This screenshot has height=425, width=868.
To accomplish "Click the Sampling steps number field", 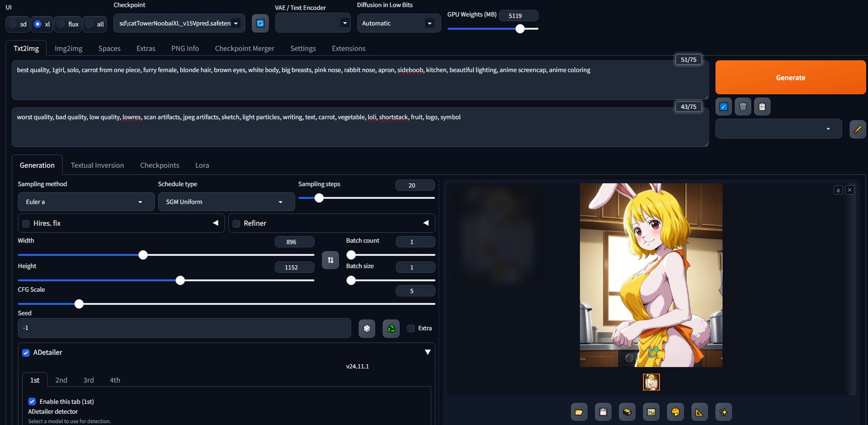I will pyautogui.click(x=415, y=185).
